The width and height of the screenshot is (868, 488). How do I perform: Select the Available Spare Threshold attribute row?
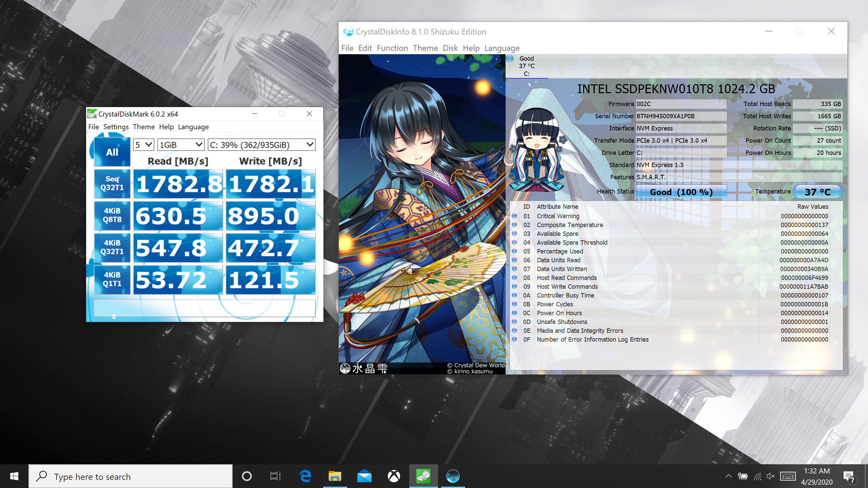click(x=670, y=243)
